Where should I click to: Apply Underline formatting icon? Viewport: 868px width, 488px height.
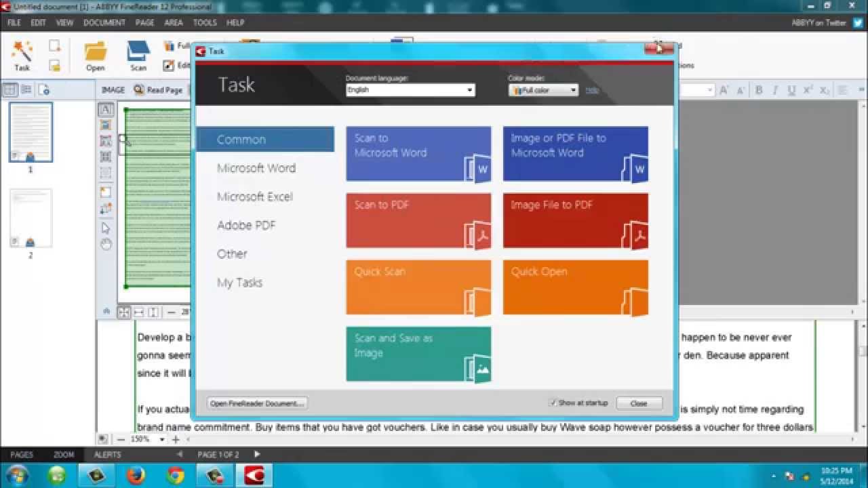coord(791,90)
